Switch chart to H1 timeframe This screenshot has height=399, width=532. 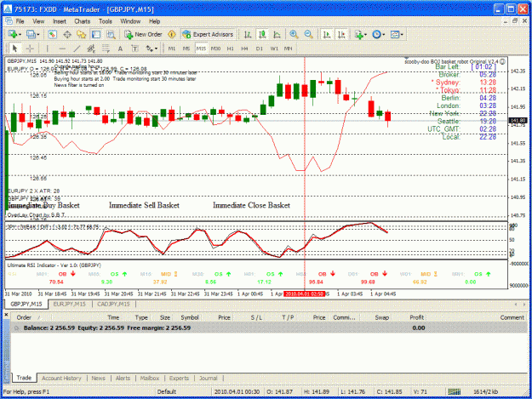tap(231, 48)
